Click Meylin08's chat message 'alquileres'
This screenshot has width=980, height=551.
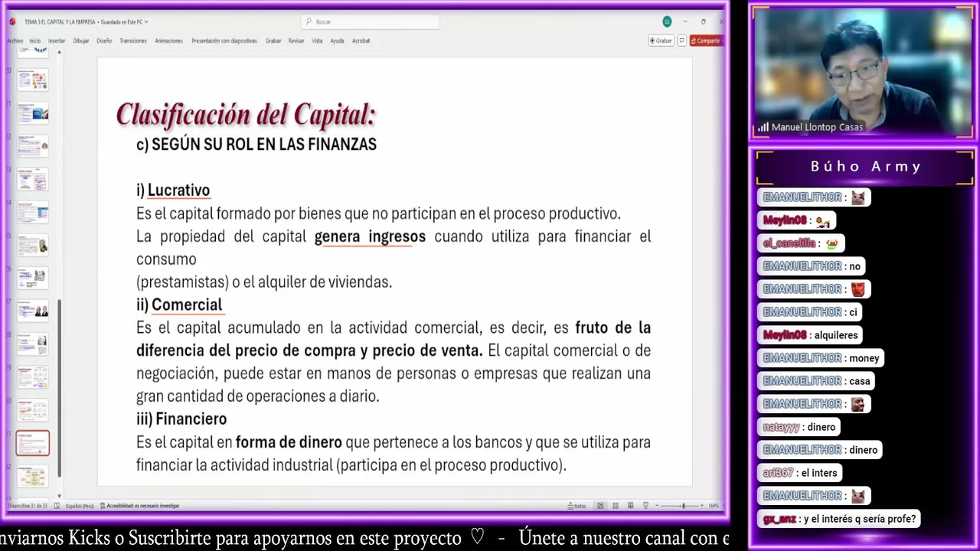tap(837, 335)
